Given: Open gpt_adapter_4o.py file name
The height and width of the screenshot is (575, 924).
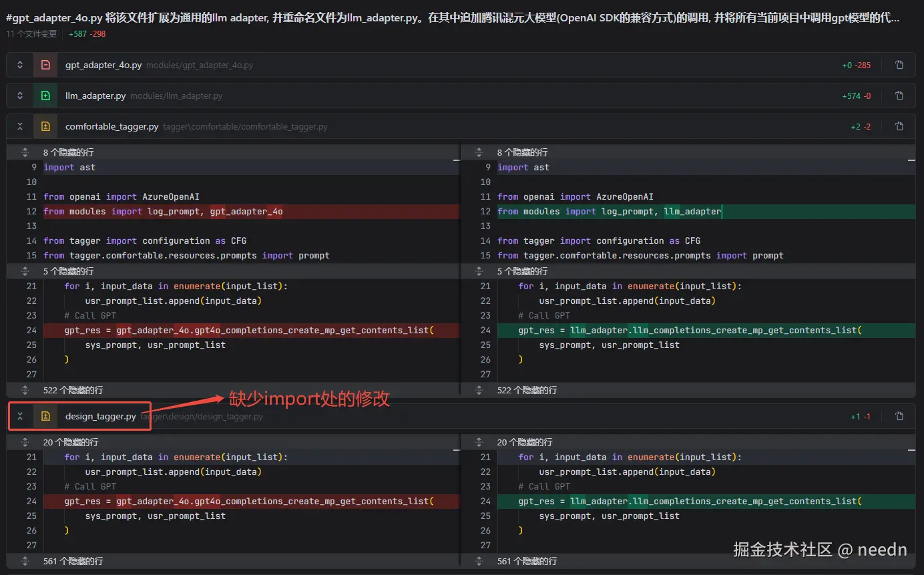Looking at the screenshot, I should [x=103, y=65].
